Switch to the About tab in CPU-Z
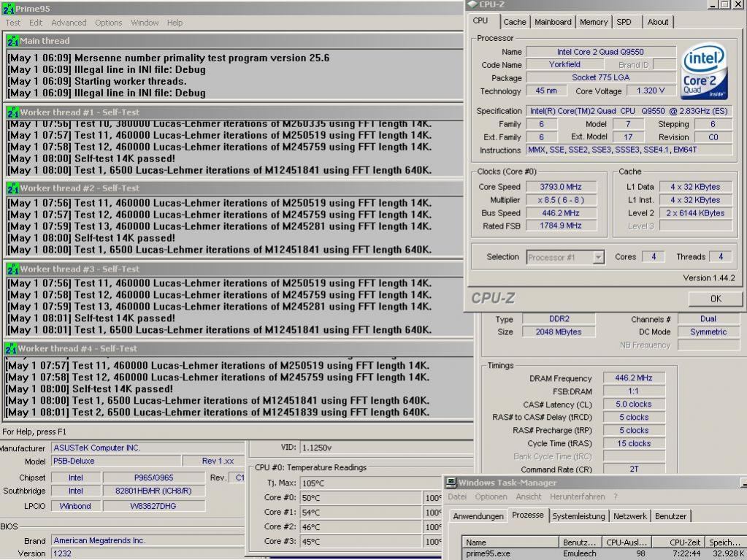The image size is (747, 560). (x=657, y=22)
